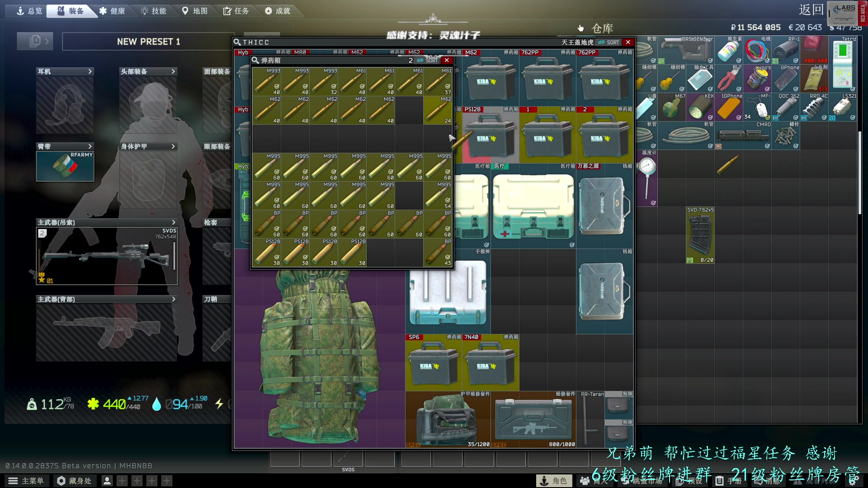Viewport: 868px width, 488px height.
Task: Open the 技能 skills tab
Action: tap(154, 11)
